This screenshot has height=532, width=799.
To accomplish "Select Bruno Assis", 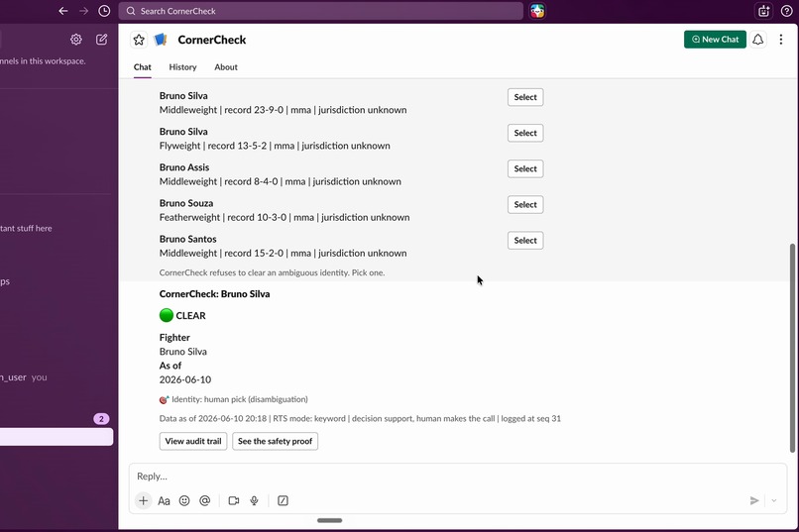I will (525, 168).
